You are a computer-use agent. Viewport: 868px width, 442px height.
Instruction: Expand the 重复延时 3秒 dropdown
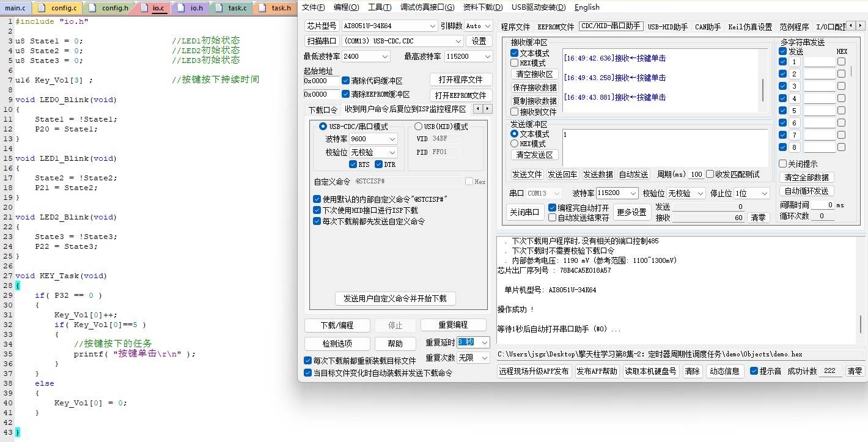pyautogui.click(x=485, y=342)
